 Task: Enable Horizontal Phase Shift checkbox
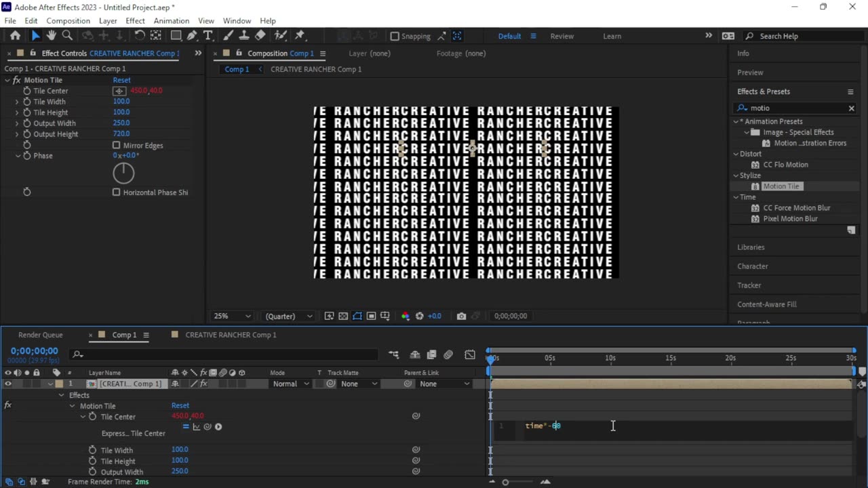click(117, 192)
